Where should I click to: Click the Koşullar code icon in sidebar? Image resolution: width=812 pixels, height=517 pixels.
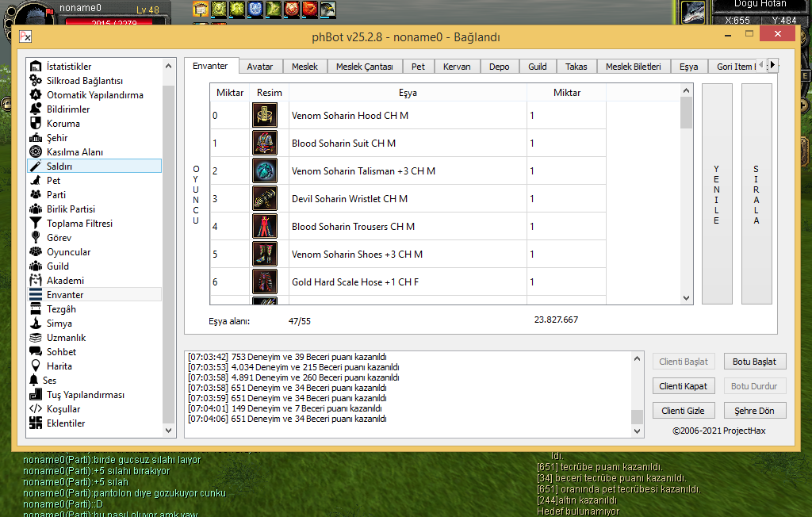36,409
